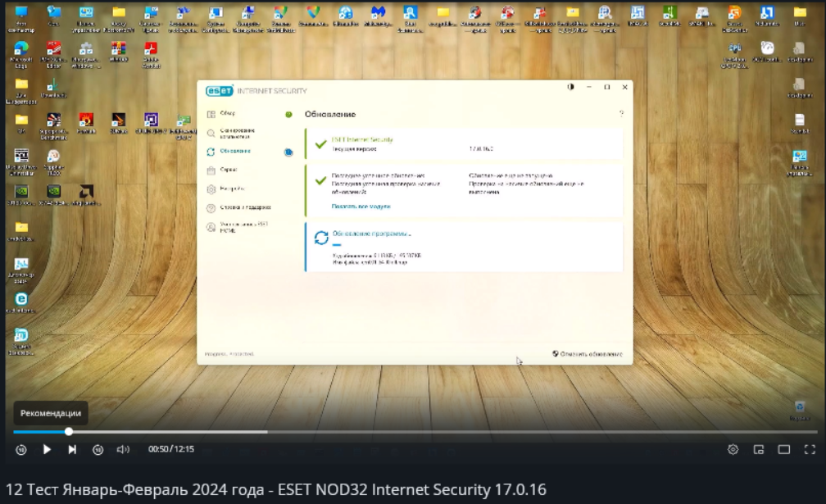826x504 pixels.
Task: Click the 00:50 / 12:15 time display
Action: [171, 449]
